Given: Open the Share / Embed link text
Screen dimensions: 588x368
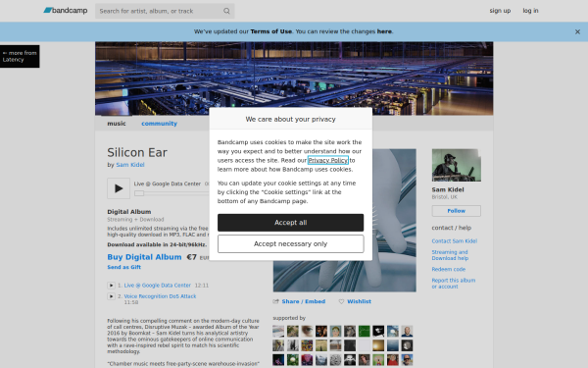Looking at the screenshot, I should tap(304, 301).
